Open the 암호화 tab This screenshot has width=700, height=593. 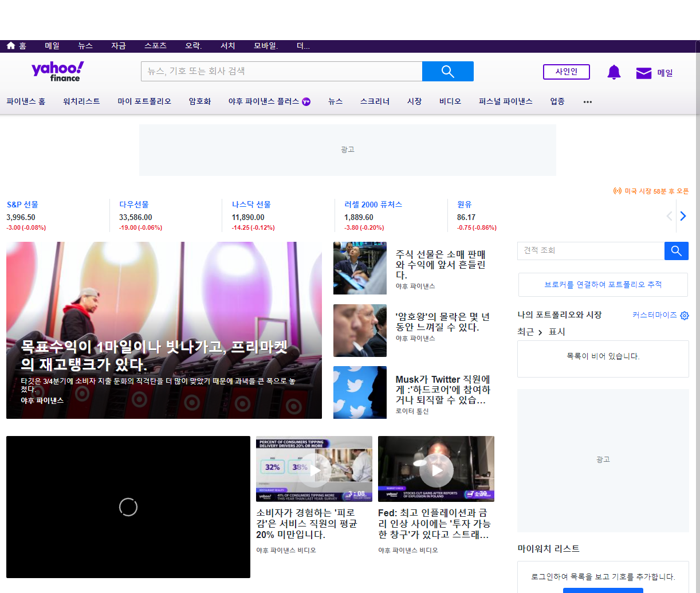tap(200, 101)
